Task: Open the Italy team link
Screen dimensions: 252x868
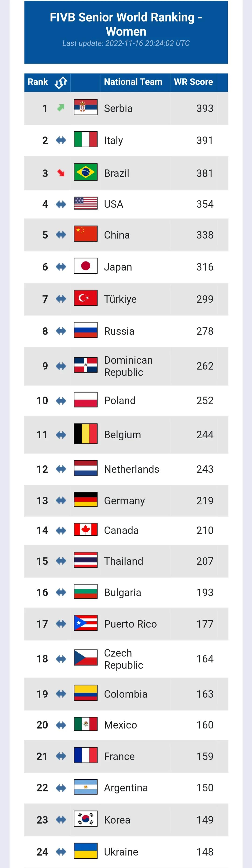Action: coord(114,140)
